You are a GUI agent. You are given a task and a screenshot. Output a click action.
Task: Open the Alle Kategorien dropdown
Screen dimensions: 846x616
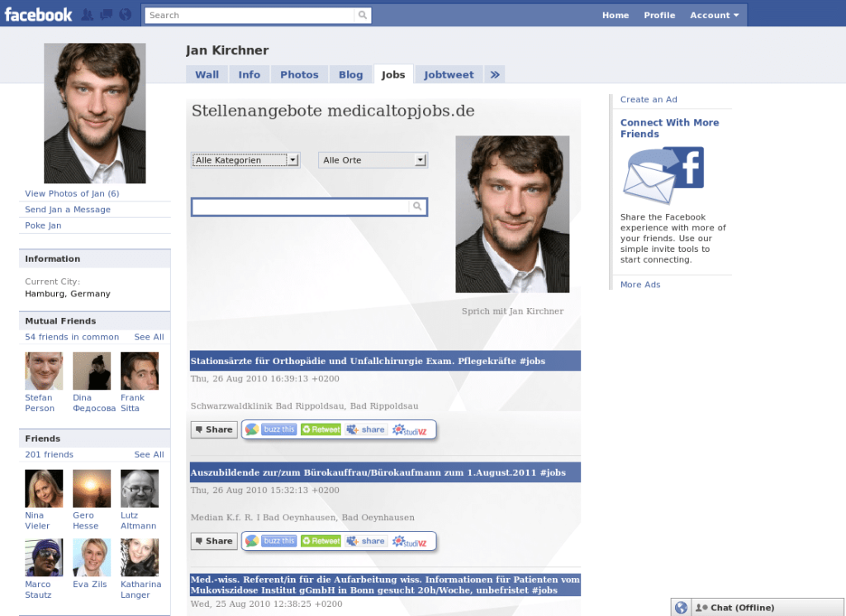pos(245,160)
